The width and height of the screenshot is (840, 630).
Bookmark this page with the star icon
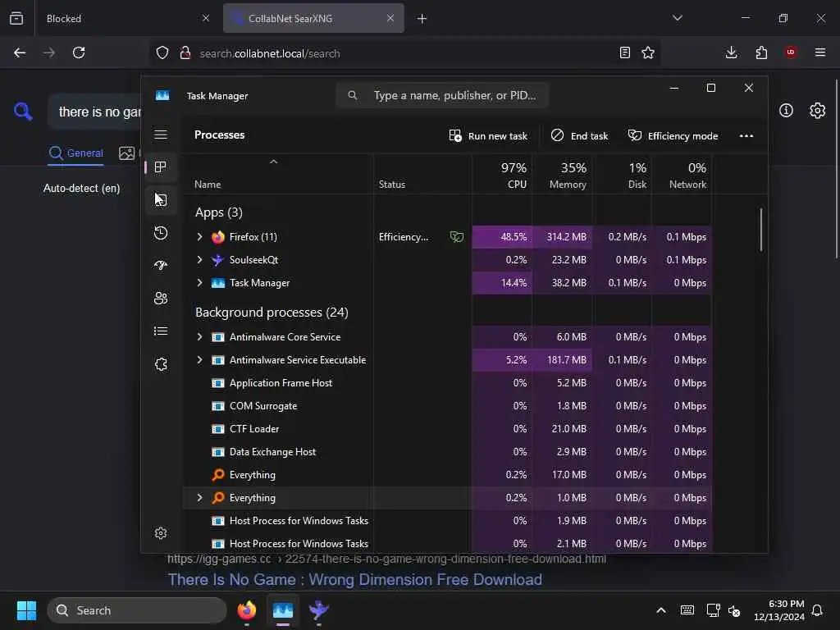coord(648,52)
